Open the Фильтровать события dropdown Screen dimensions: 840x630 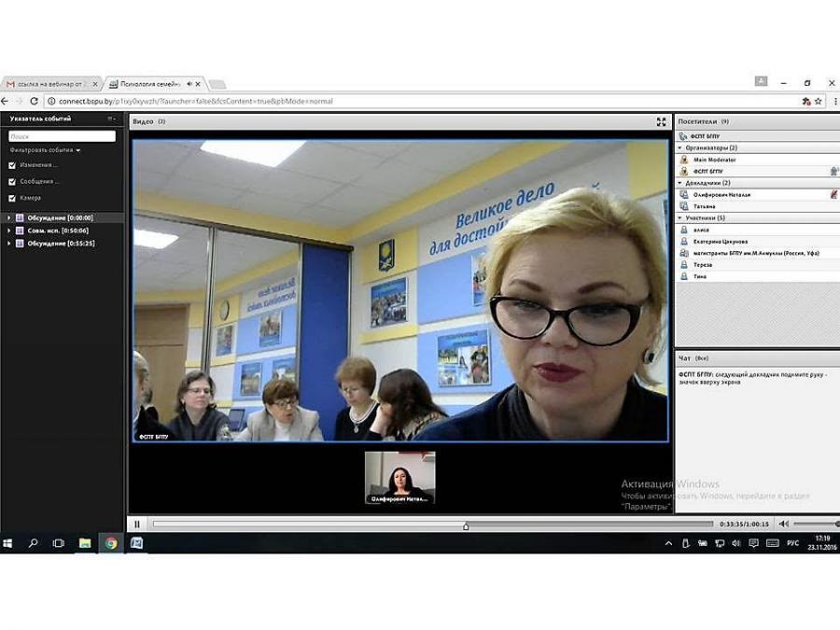(x=45, y=150)
